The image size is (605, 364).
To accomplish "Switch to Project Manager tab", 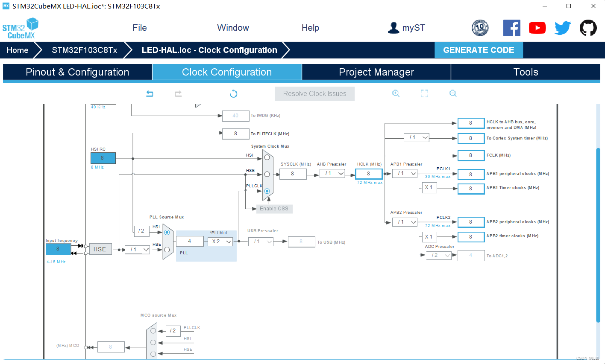I will 376,72.
